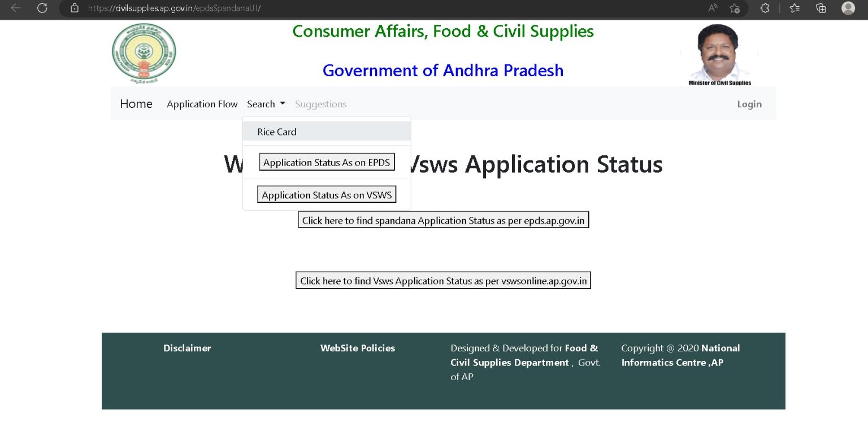Open the spandana Application Status link for epds.ap.gov.in
The image size is (868, 431).
coord(443,220)
